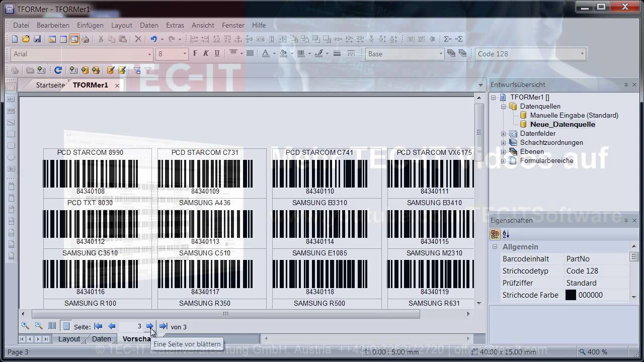Click the Strichcode Farbe black swatch
Viewport: 644px width, 362px height.
coord(571,295)
